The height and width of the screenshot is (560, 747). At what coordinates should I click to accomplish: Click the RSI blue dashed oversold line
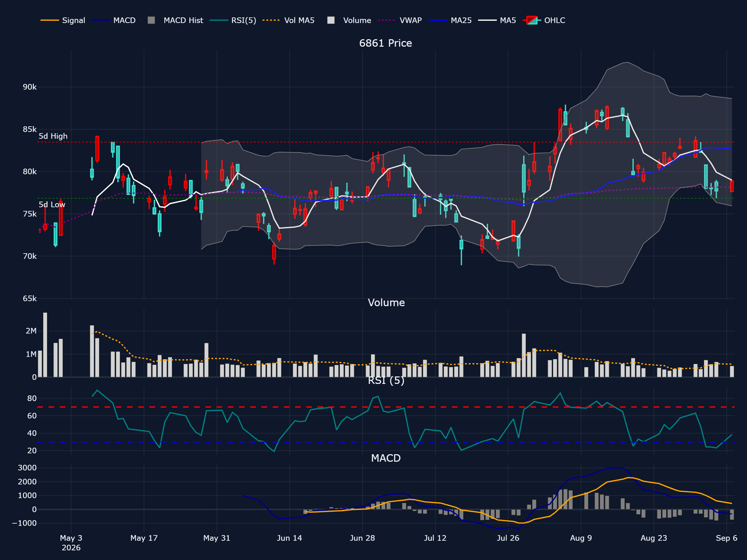click(x=386, y=442)
